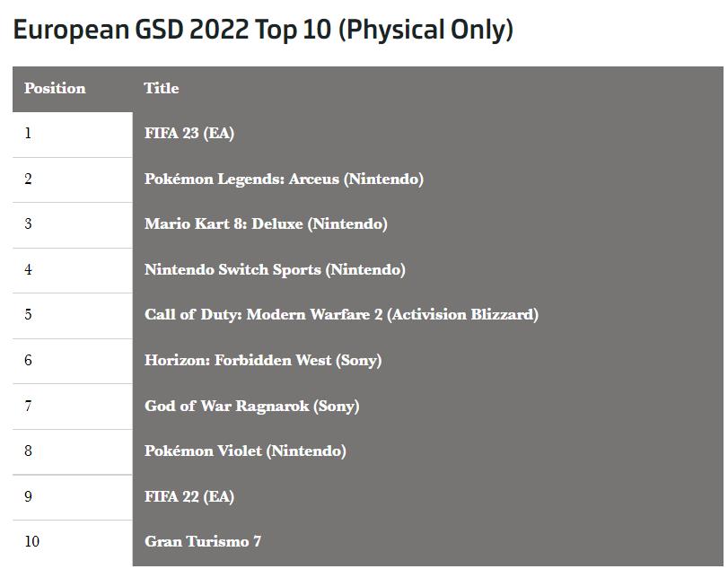The height and width of the screenshot is (569, 728).
Task: Click the European GSD 2022 Top 10 heading
Action: pos(263,29)
